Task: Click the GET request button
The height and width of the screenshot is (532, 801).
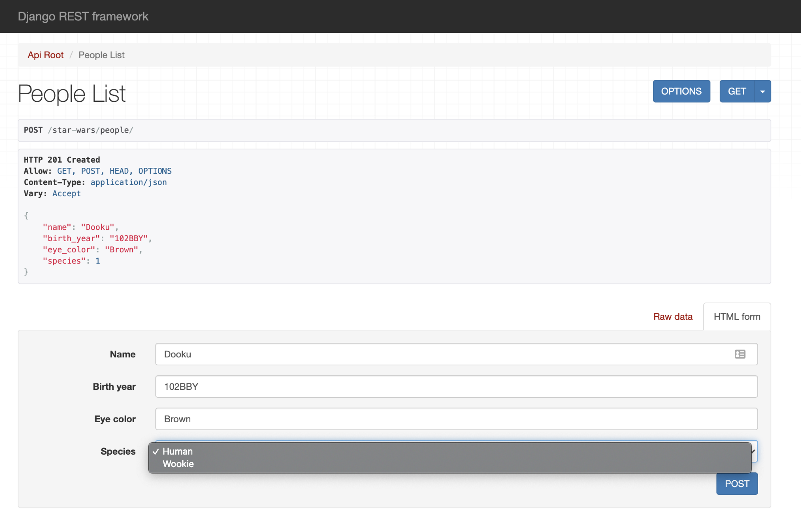Action: [x=736, y=91]
